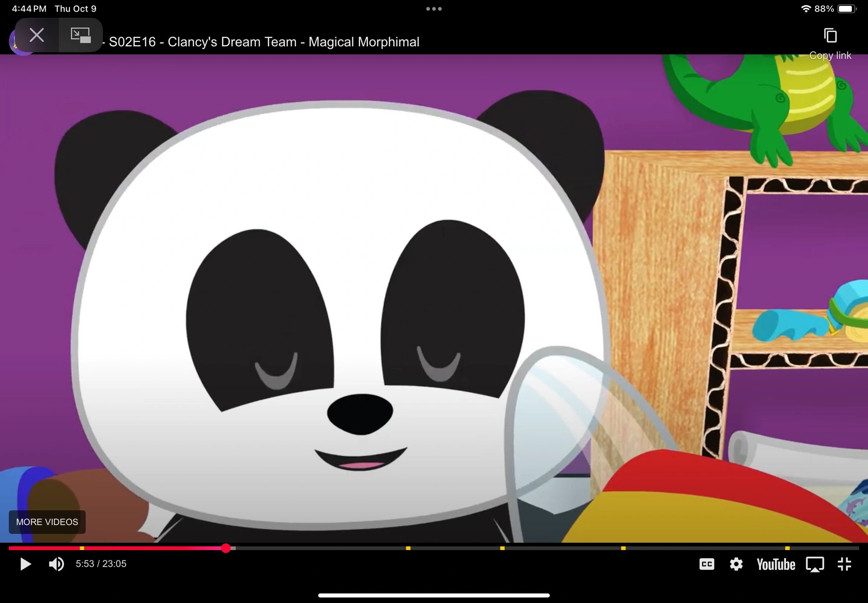Jump to the last yellow timeline marker

787,548
